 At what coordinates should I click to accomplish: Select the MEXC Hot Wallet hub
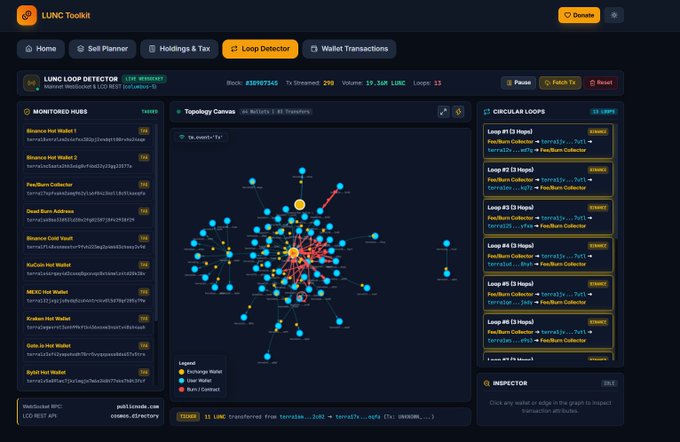pyautogui.click(x=87, y=296)
